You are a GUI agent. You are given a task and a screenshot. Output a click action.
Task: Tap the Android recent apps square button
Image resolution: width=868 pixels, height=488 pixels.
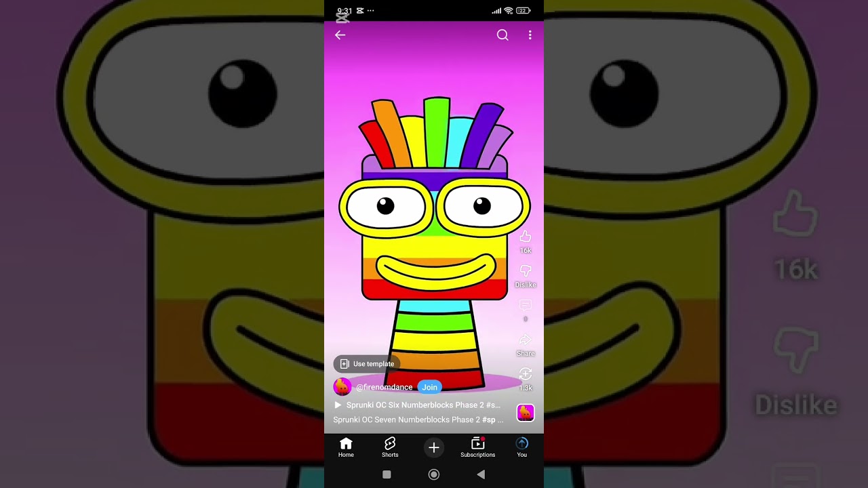pos(387,474)
